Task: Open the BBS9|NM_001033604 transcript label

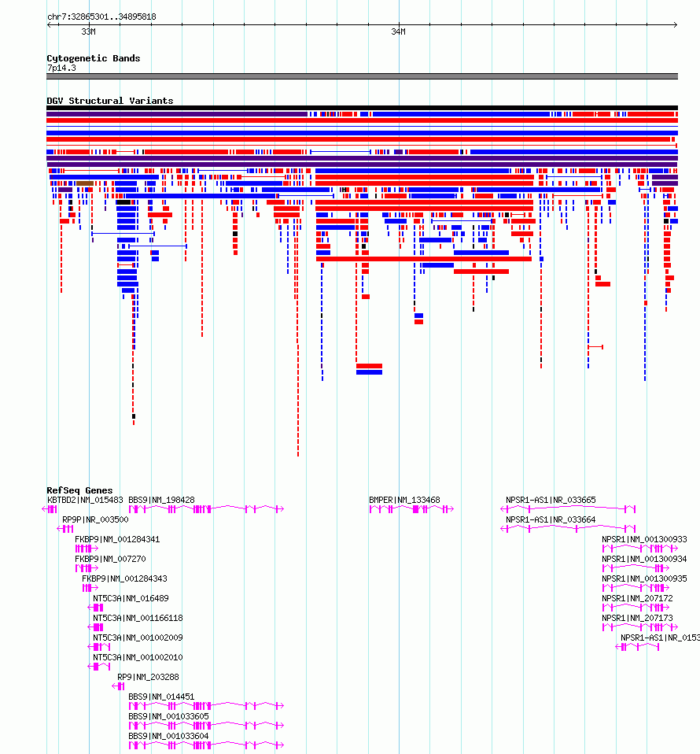Action: click(x=168, y=736)
